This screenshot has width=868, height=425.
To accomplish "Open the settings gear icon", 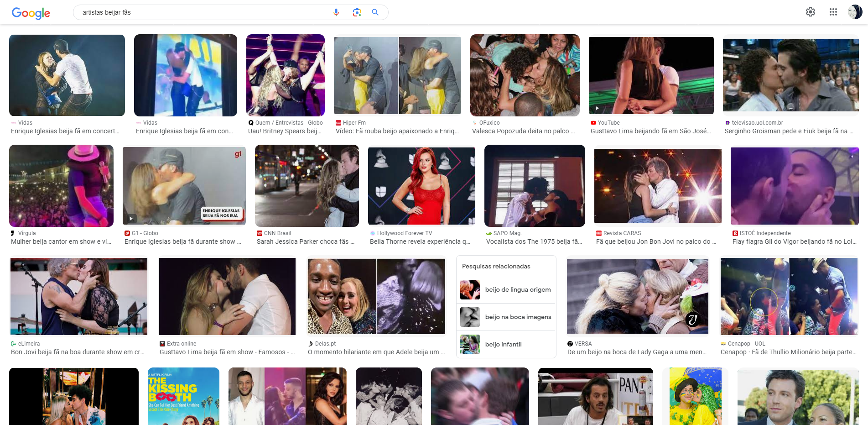I will pos(810,12).
